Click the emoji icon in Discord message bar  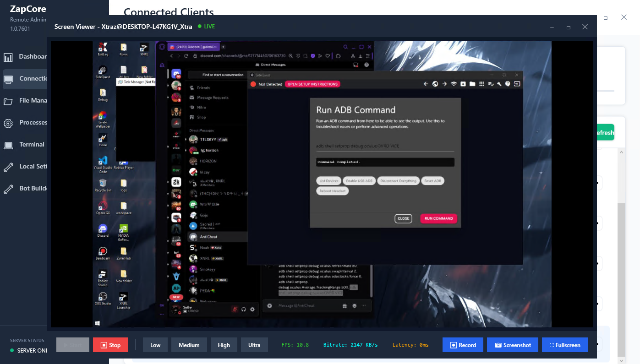(x=355, y=306)
